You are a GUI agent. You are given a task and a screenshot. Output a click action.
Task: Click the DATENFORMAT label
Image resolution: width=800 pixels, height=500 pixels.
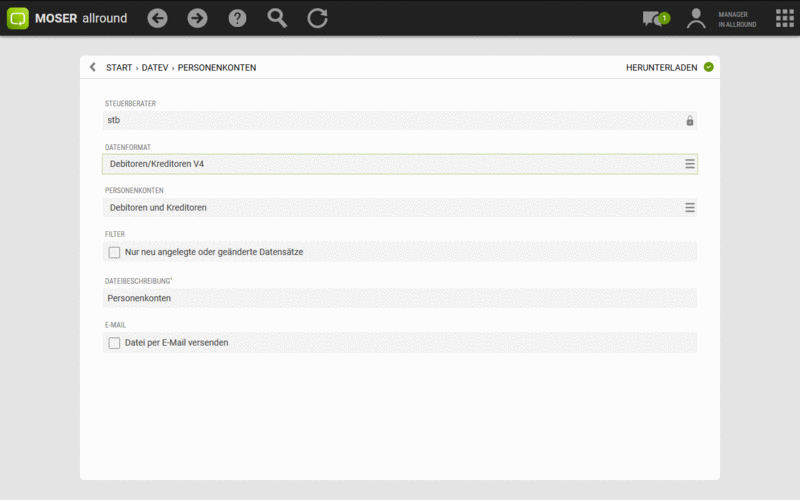pyautogui.click(x=128, y=147)
